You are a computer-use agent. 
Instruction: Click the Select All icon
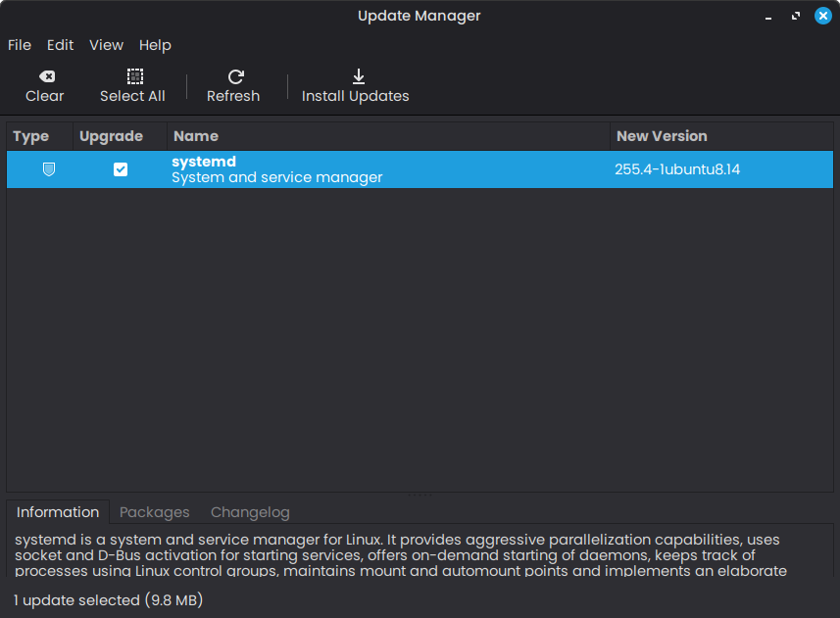133,76
